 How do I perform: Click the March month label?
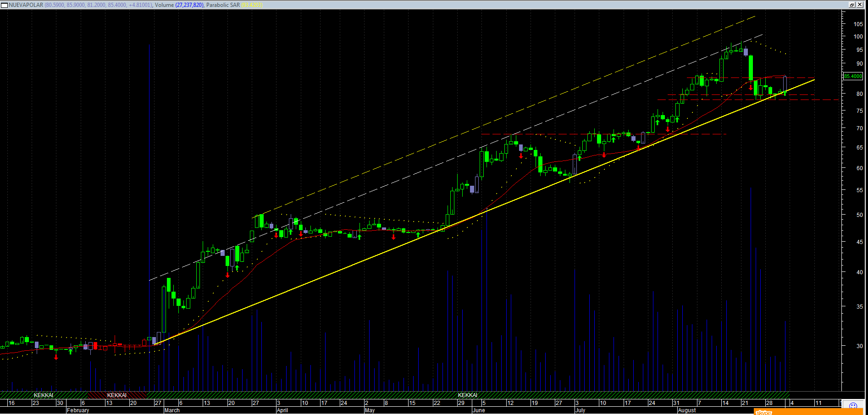tap(172, 410)
